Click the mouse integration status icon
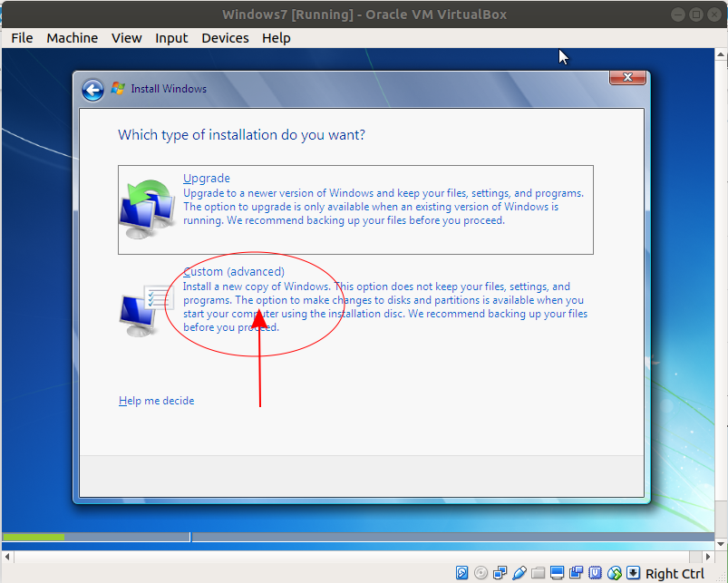The image size is (728, 583). [615, 573]
